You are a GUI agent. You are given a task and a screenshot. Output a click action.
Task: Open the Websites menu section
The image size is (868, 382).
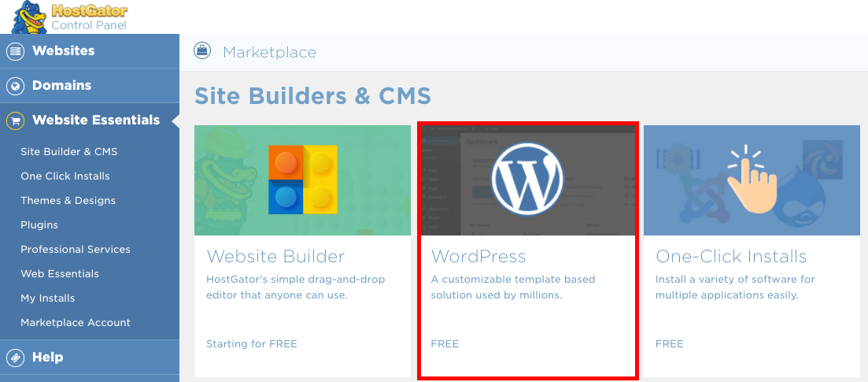click(63, 51)
